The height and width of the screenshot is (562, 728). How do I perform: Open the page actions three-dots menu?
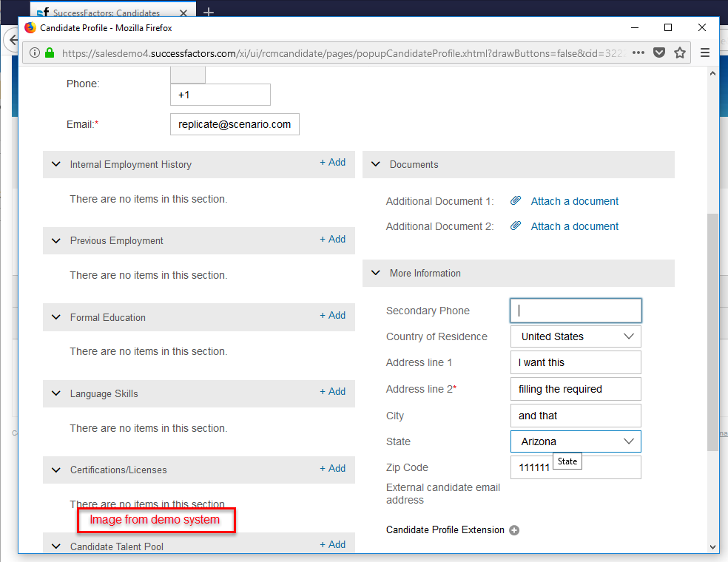pyautogui.click(x=638, y=53)
